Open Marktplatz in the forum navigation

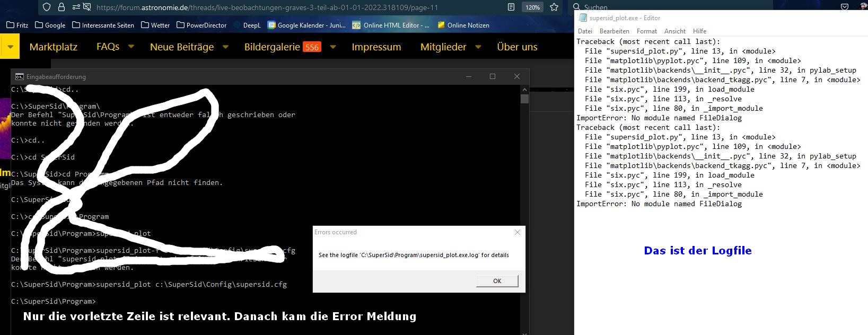point(54,47)
